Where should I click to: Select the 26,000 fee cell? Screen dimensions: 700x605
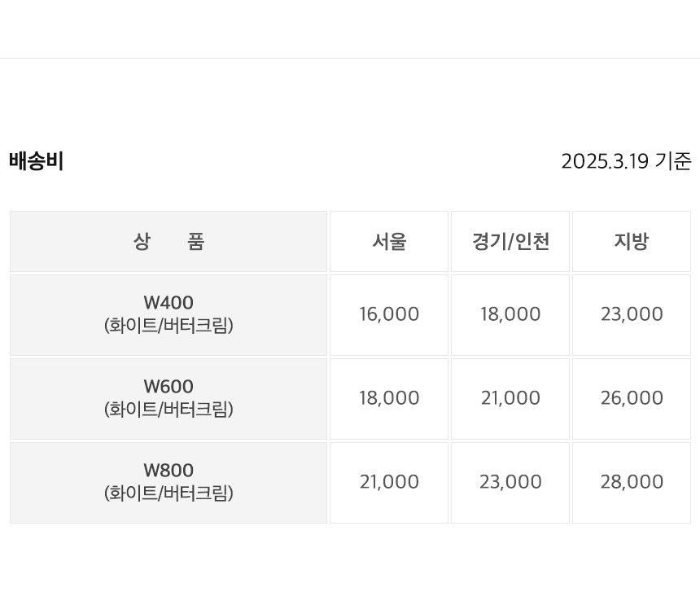pyautogui.click(x=632, y=399)
